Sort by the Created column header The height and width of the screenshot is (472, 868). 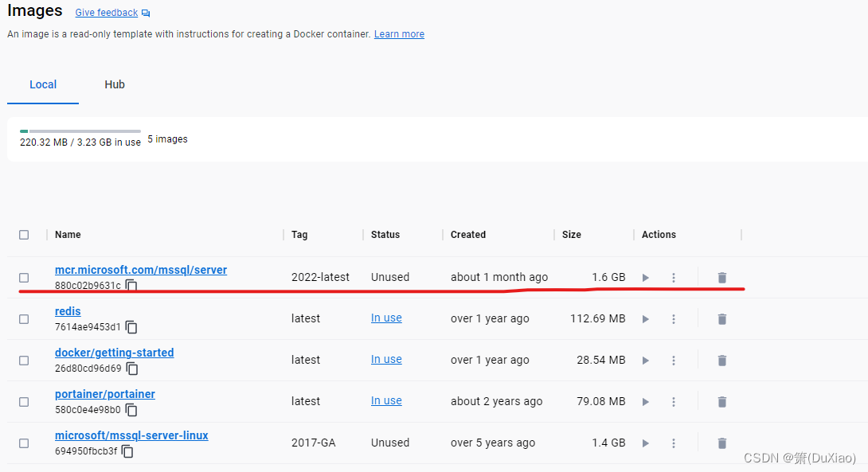(x=467, y=235)
